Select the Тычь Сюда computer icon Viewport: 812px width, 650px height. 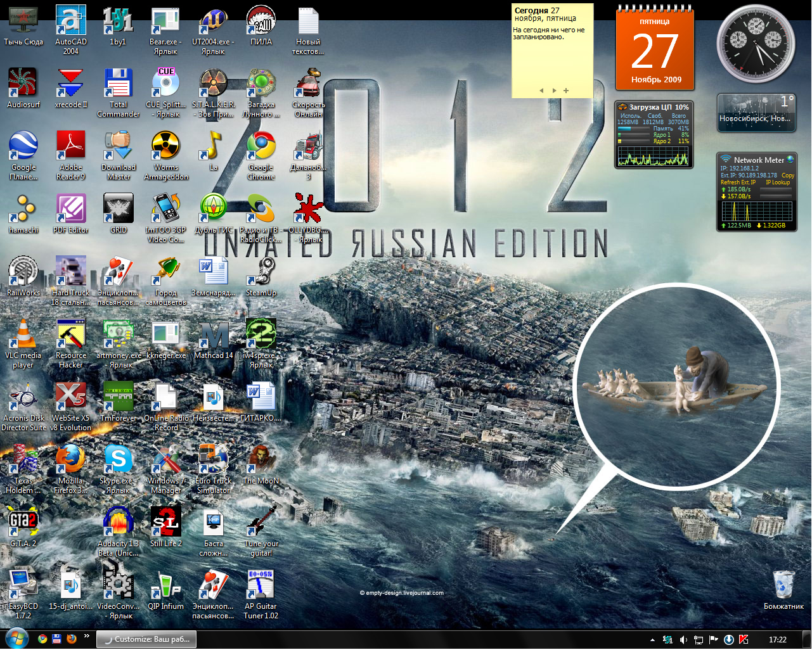(x=23, y=25)
